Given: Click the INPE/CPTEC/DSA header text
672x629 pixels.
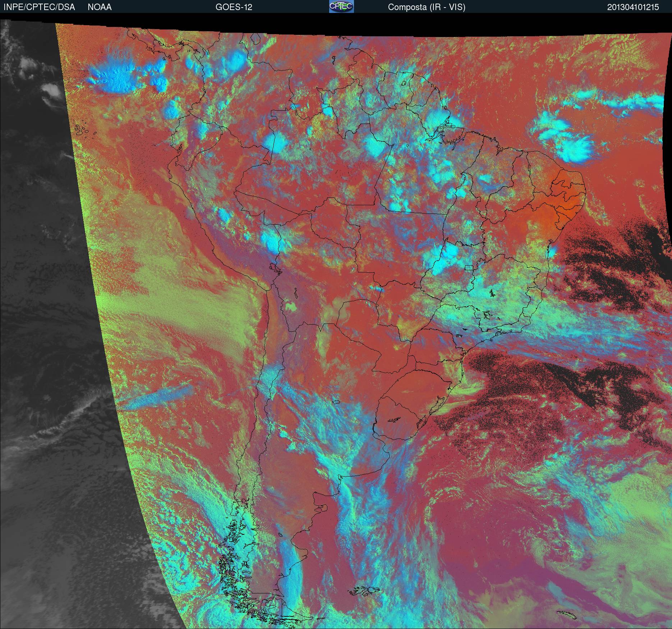Looking at the screenshot, I should [39, 7].
